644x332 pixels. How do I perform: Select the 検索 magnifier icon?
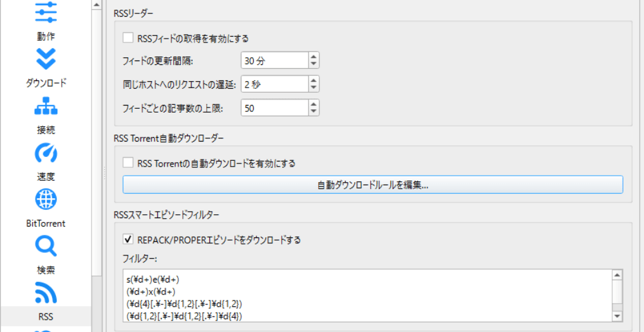46,246
